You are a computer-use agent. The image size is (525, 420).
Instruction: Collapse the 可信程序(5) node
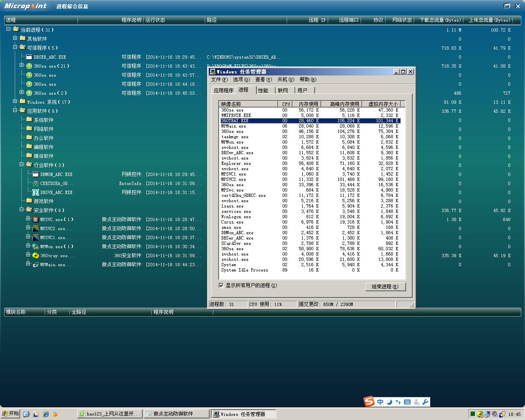click(x=15, y=47)
